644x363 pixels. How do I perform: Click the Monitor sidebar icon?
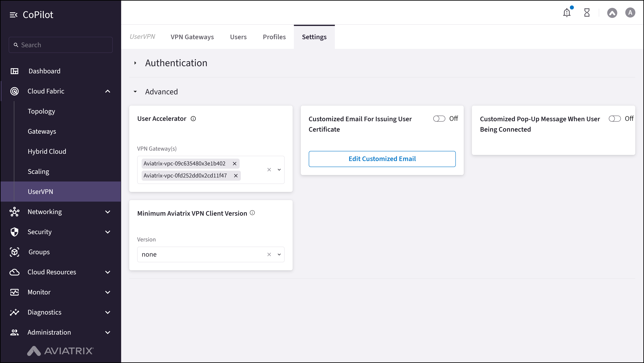click(14, 292)
